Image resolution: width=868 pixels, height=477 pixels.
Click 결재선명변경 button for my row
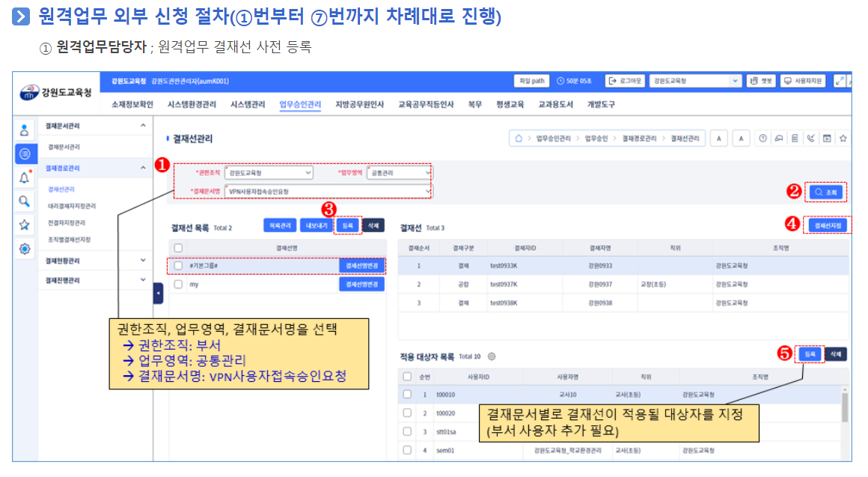click(361, 285)
